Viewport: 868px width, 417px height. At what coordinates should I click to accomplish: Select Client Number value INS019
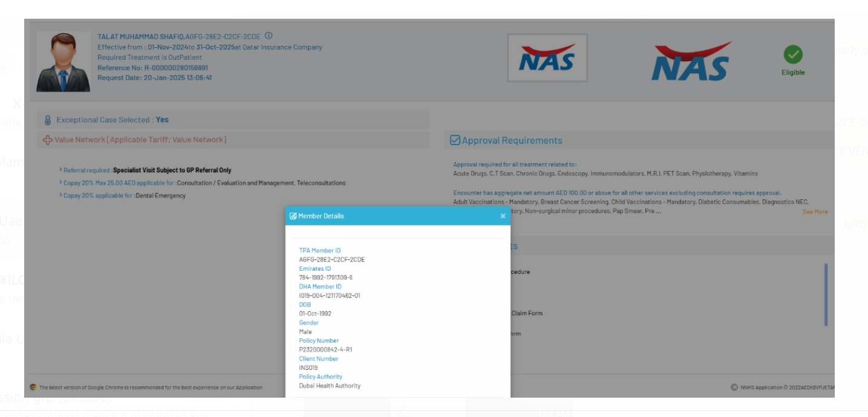tap(308, 367)
